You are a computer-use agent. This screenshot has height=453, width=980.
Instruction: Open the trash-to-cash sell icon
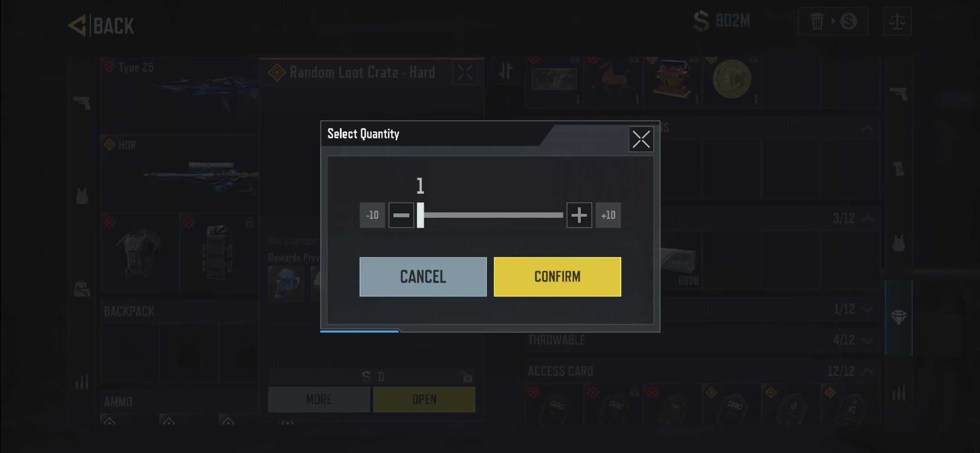pyautogui.click(x=833, y=21)
